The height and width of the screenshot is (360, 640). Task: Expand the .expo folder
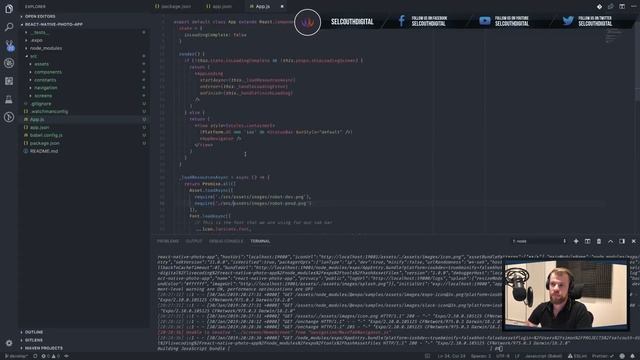coord(36,40)
